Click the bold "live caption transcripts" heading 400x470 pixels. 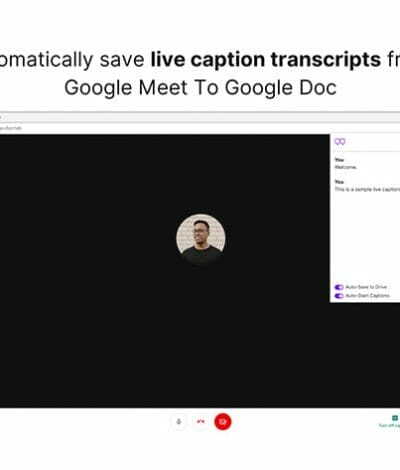click(x=266, y=59)
